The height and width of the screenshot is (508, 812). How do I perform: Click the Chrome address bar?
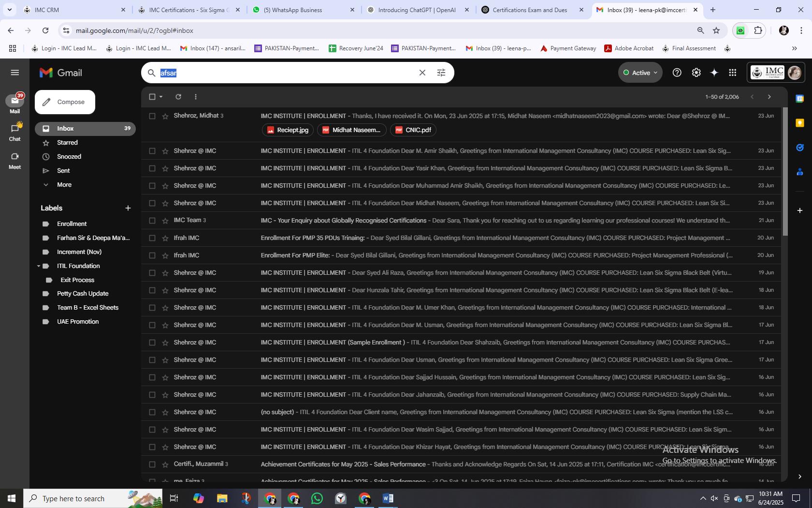coord(377,30)
